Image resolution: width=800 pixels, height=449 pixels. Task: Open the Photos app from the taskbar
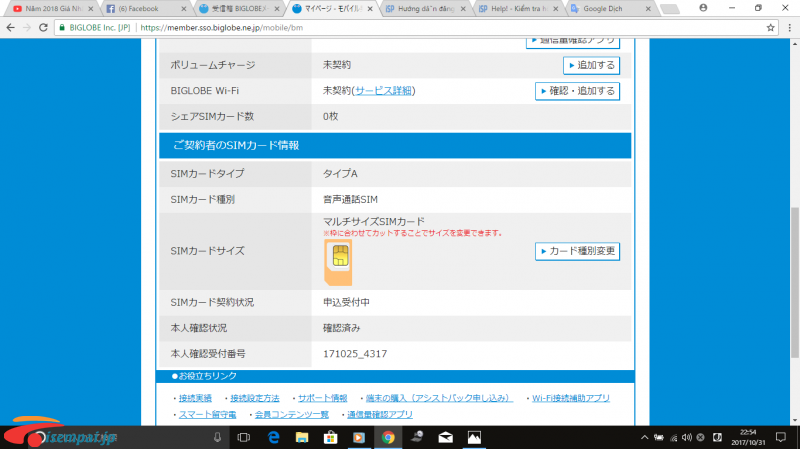point(474,437)
